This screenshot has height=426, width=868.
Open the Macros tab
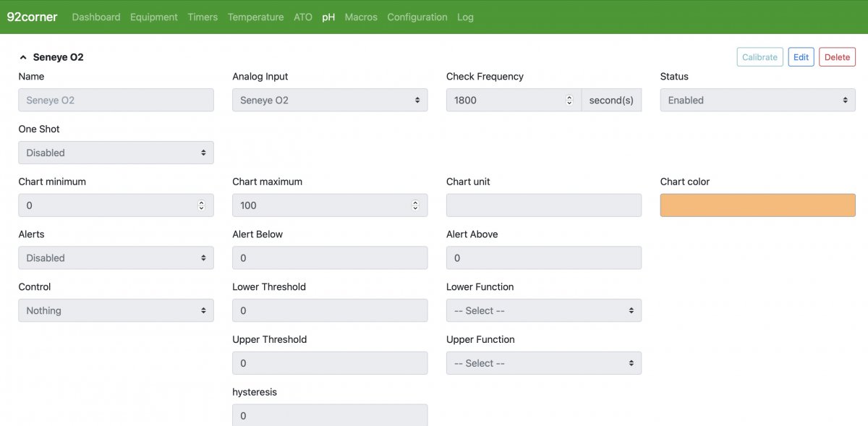pos(361,17)
